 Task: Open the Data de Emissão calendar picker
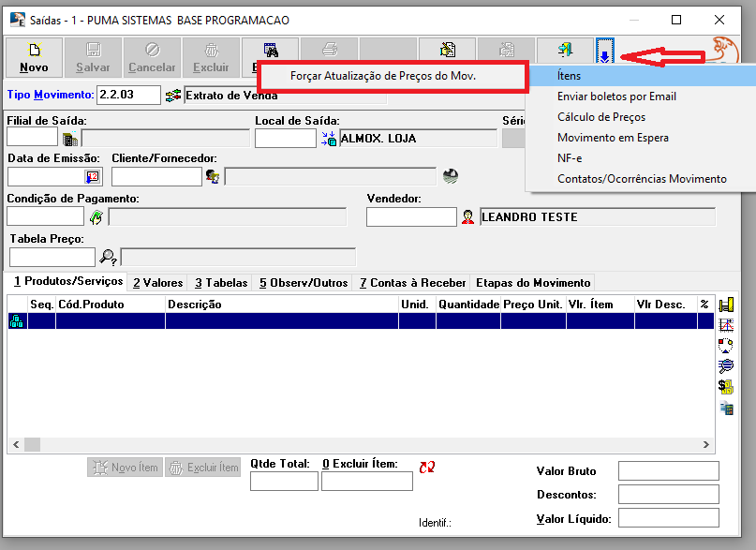[92, 176]
